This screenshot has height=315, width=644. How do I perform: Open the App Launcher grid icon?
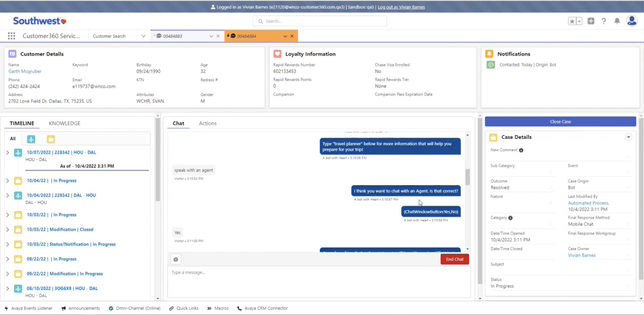coord(11,36)
